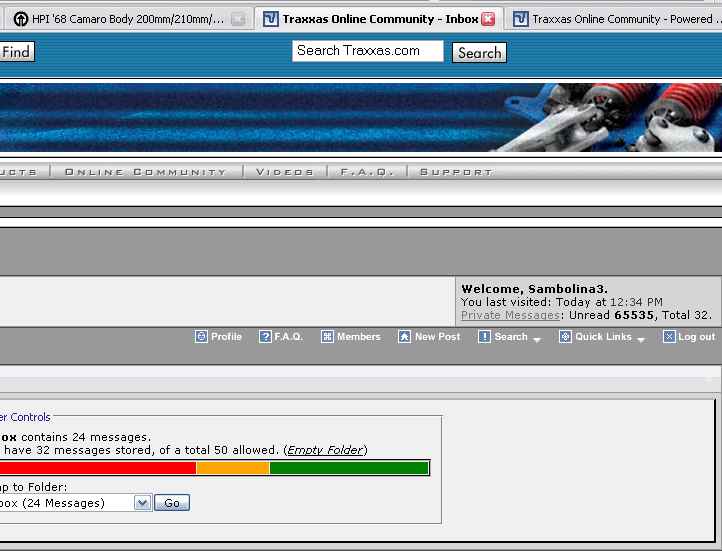Click green segment of storage usage bar

point(349,468)
